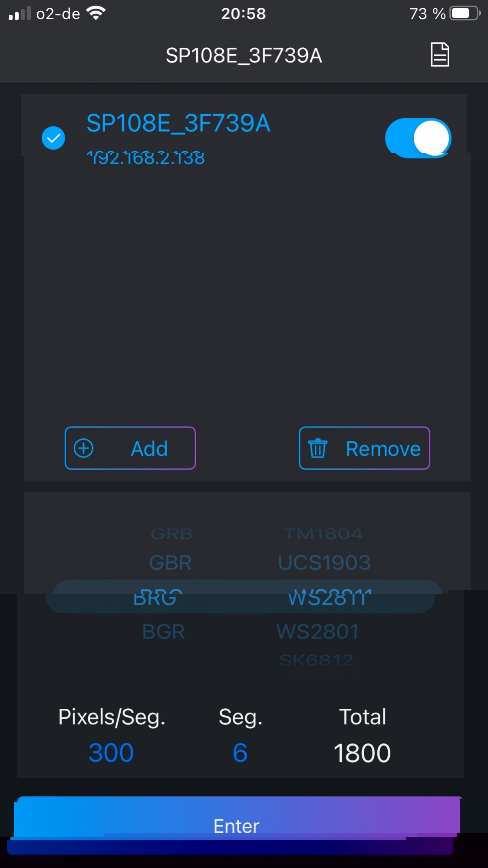Select GRB color order in picker
Screen dimensions: 488x868
(171, 534)
